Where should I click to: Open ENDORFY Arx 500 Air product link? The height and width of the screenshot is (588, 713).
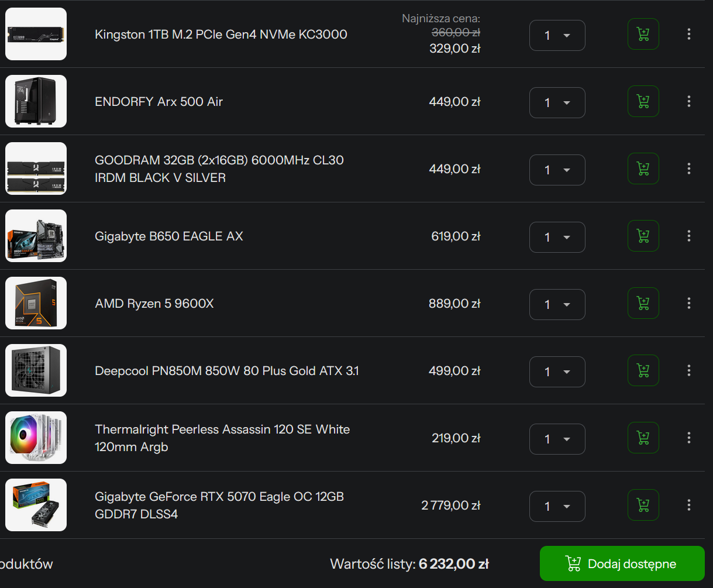(x=159, y=102)
